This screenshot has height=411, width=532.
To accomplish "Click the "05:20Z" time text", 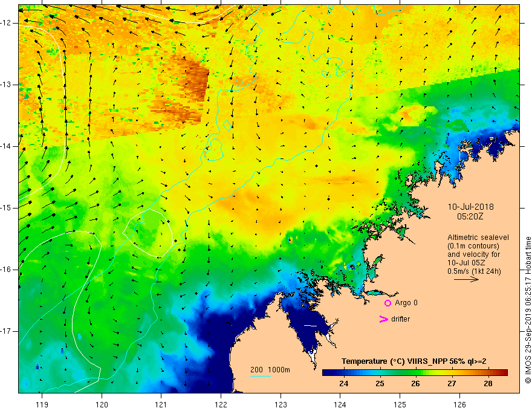I will click(470, 216).
